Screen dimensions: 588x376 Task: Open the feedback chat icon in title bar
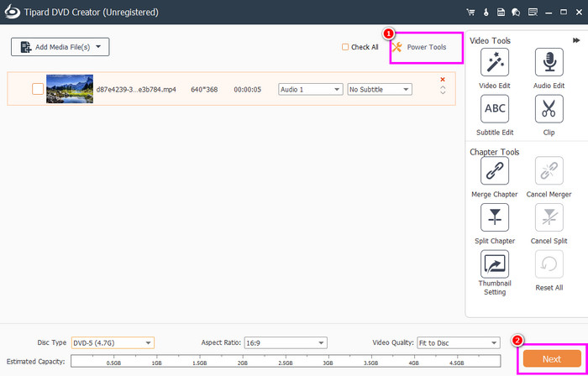pyautogui.click(x=516, y=13)
